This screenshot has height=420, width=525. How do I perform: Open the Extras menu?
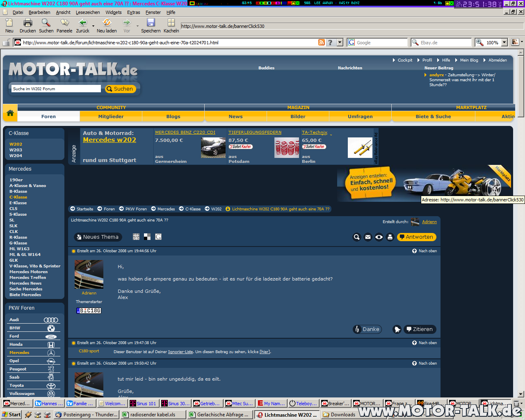point(134,12)
